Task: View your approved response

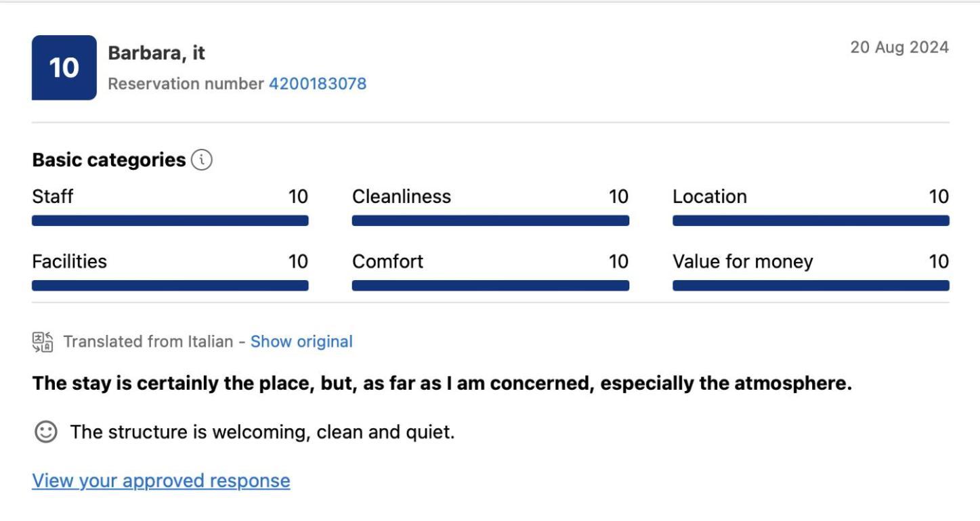Action: pos(161,480)
